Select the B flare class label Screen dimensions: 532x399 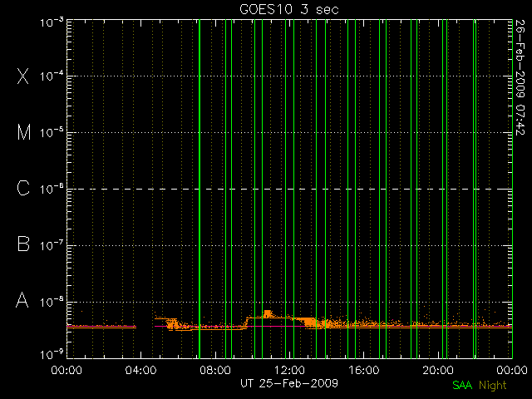click(23, 244)
